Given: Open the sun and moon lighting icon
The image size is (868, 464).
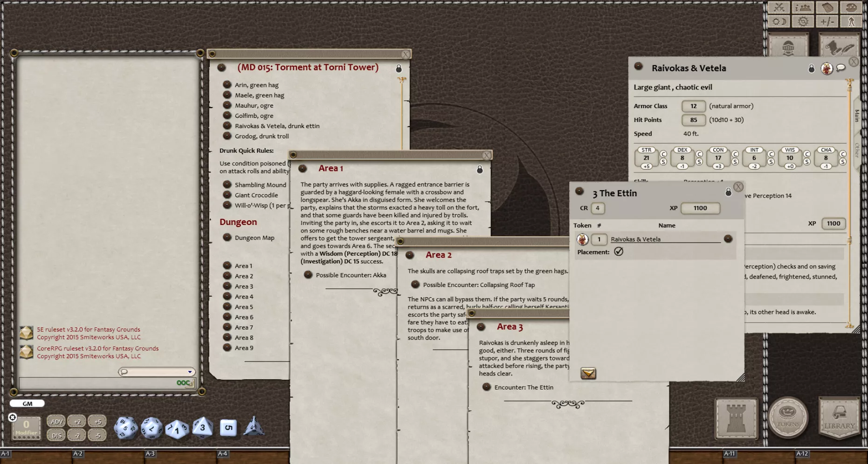Looking at the screenshot, I should point(778,21).
